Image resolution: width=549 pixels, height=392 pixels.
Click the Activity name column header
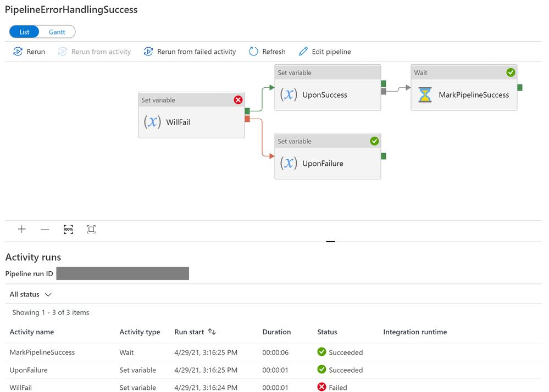tap(32, 332)
